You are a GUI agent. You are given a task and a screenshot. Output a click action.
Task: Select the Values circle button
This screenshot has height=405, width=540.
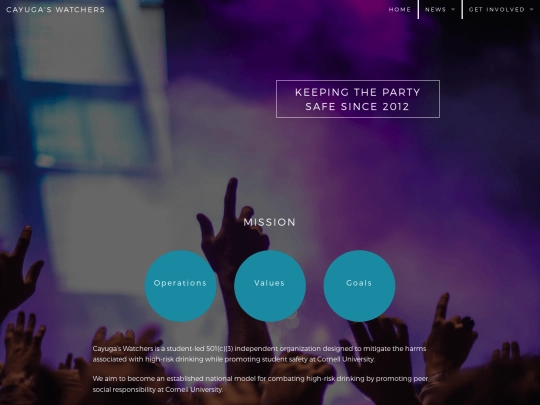270,286
